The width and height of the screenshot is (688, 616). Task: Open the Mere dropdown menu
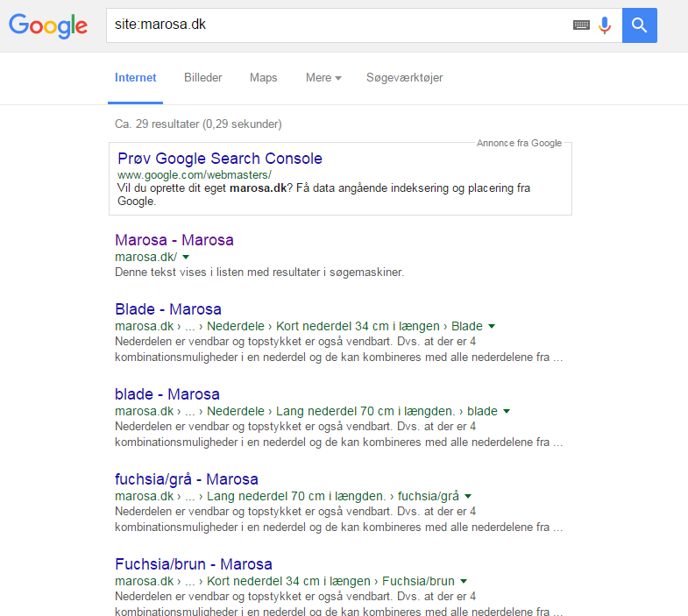tap(323, 78)
